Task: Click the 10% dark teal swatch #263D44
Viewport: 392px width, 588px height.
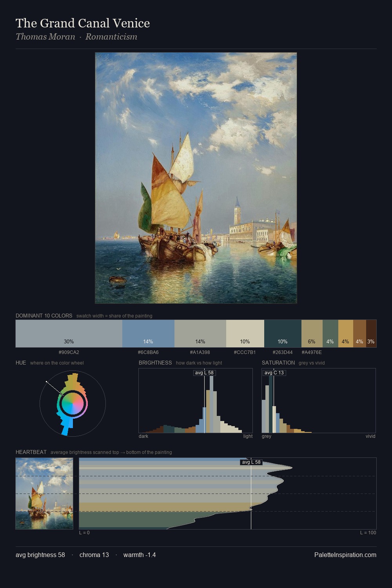Action: pos(283,334)
